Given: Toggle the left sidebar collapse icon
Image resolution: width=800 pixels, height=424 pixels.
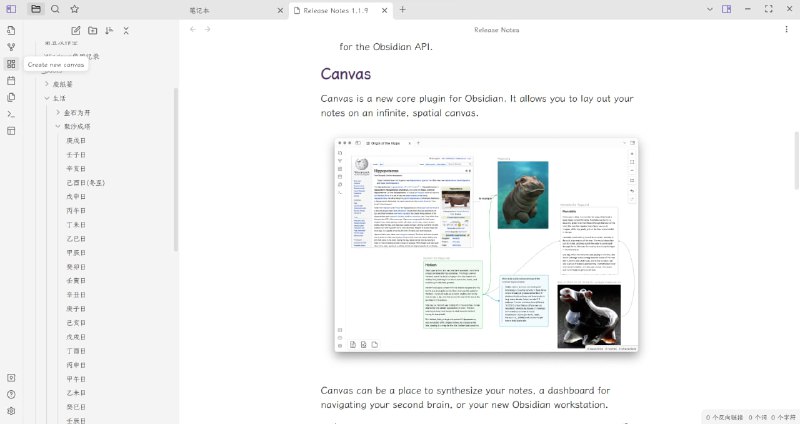Looking at the screenshot, I should (11, 9).
